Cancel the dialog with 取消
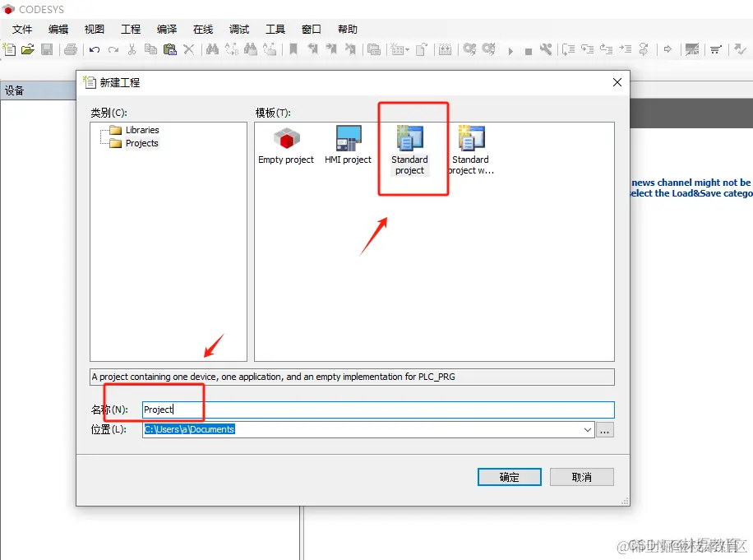The height and width of the screenshot is (560, 753). (x=582, y=477)
